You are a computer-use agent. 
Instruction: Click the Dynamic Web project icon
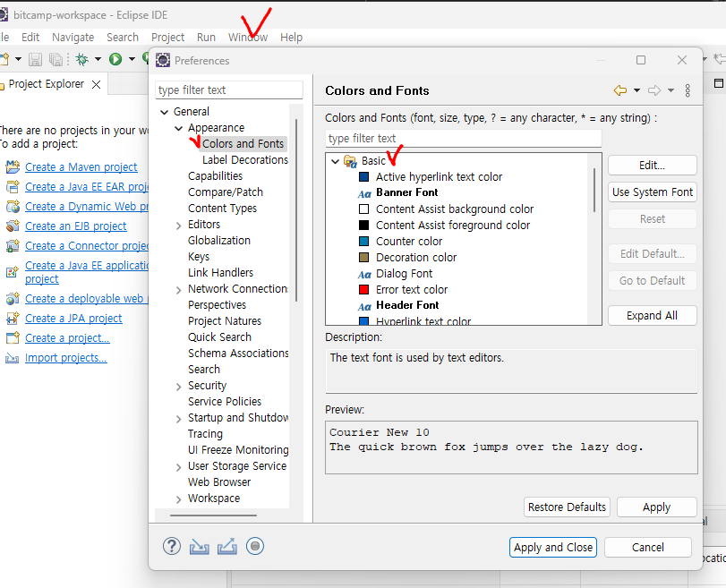point(13,207)
